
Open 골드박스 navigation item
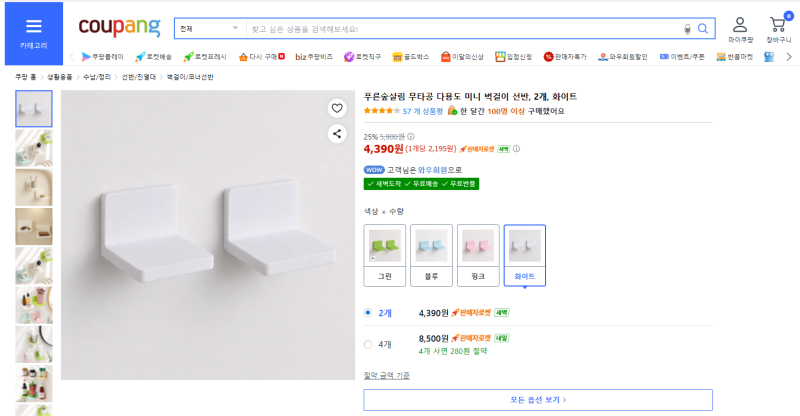(x=411, y=57)
